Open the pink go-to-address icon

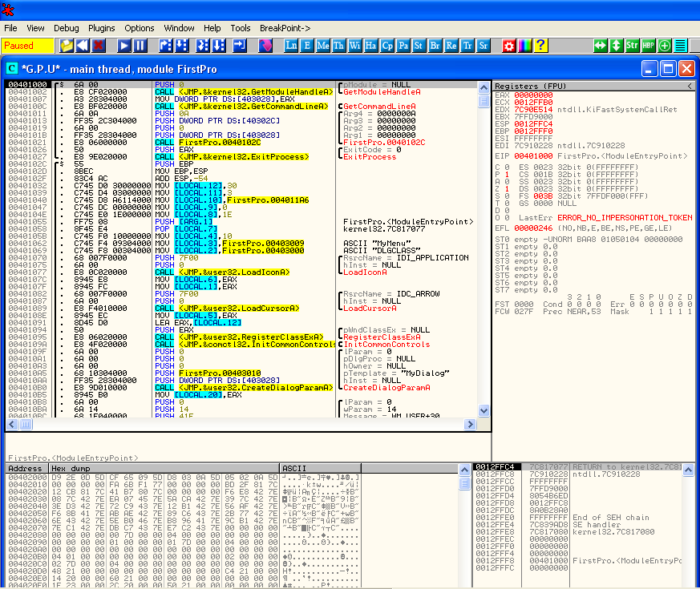click(x=265, y=46)
